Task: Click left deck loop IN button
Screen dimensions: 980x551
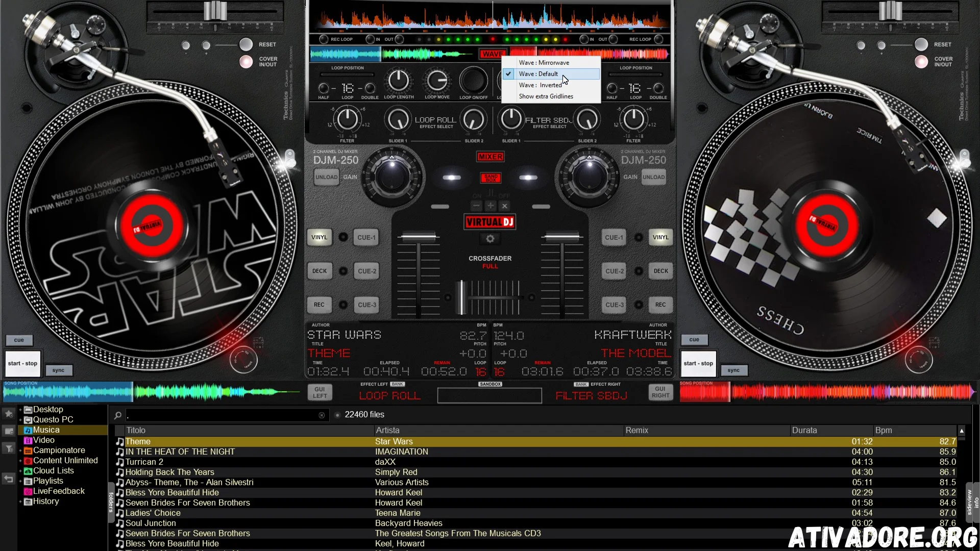Action: pos(370,39)
